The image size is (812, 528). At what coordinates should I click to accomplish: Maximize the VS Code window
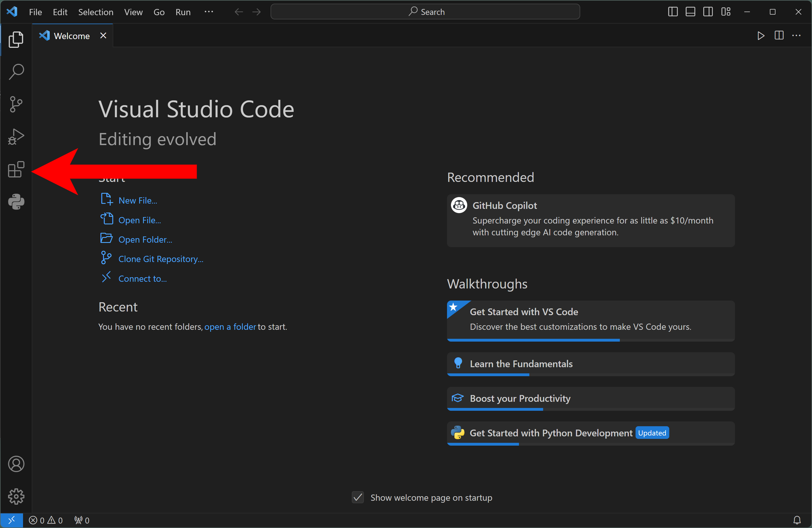(772, 12)
